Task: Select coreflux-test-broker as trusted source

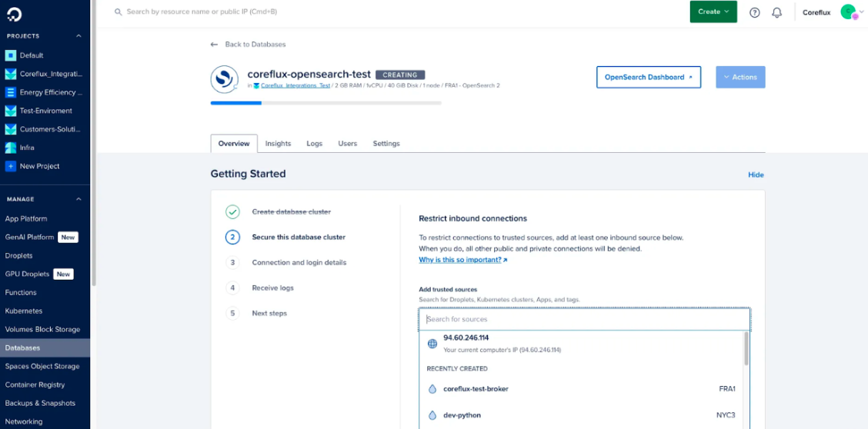Action: (581, 389)
